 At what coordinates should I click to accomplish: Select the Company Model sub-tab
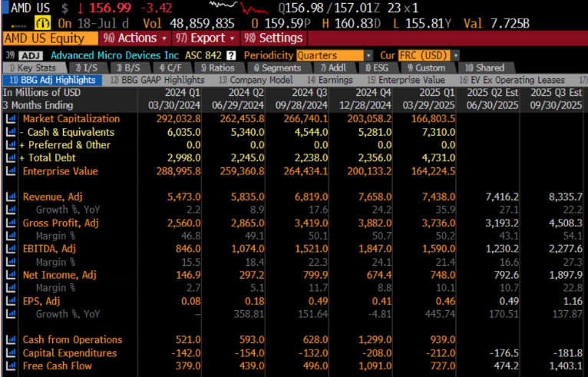pos(256,81)
